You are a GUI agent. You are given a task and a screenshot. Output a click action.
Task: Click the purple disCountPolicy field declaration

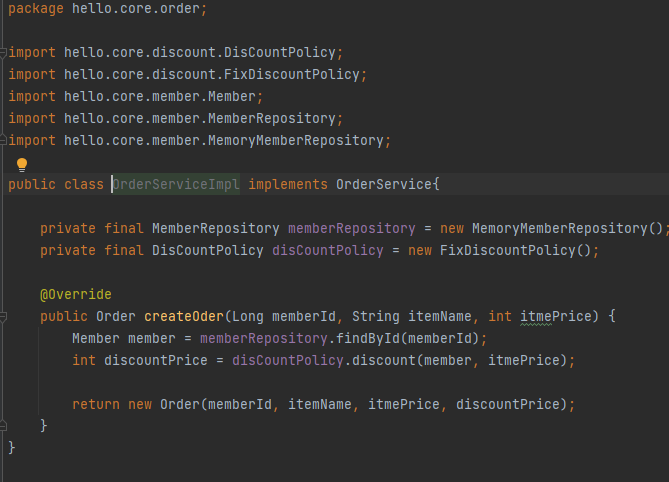(x=328, y=250)
